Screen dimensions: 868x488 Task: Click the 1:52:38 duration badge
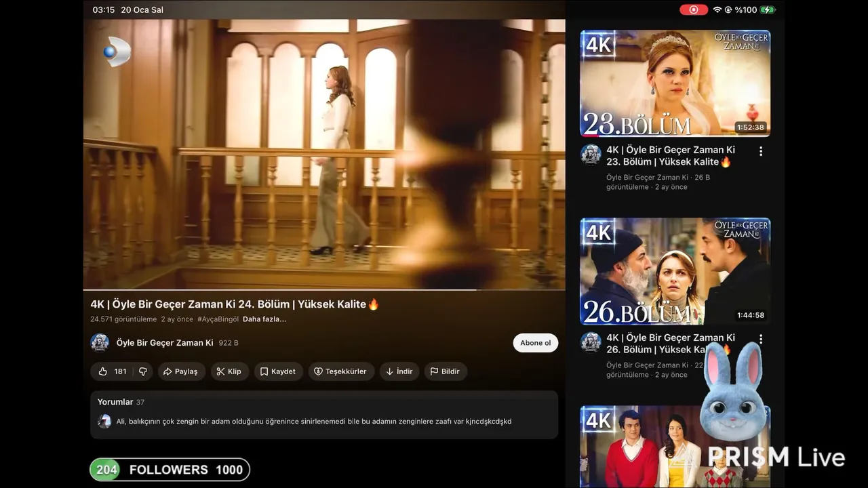tap(750, 127)
